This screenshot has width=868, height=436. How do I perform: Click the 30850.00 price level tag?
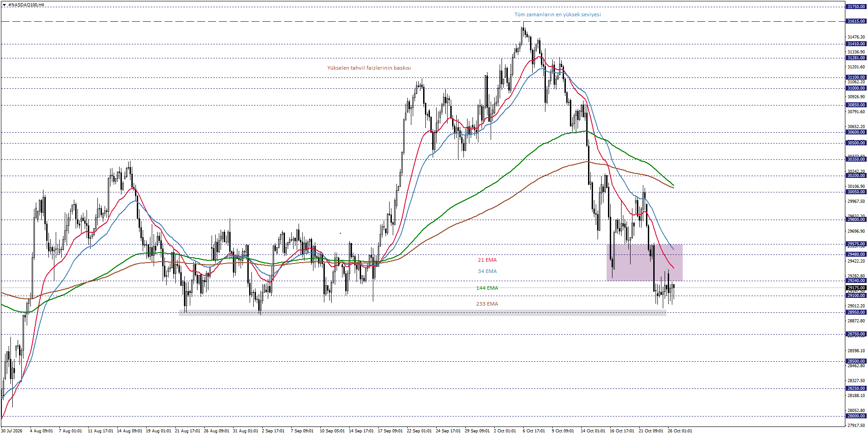click(856, 105)
